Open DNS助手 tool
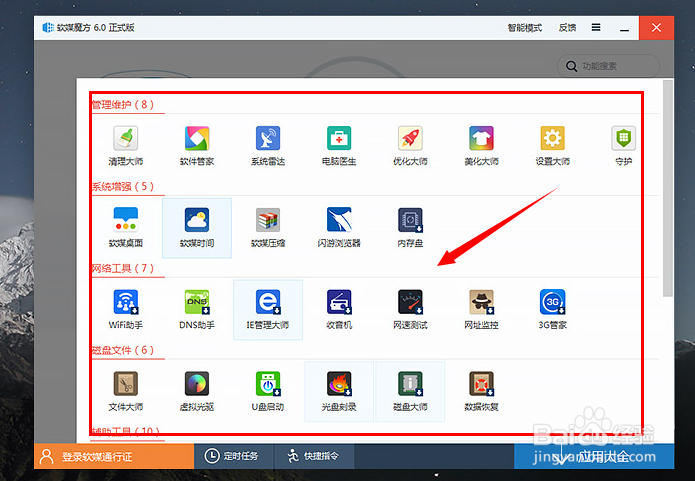This screenshot has width=695, height=481. point(197,309)
